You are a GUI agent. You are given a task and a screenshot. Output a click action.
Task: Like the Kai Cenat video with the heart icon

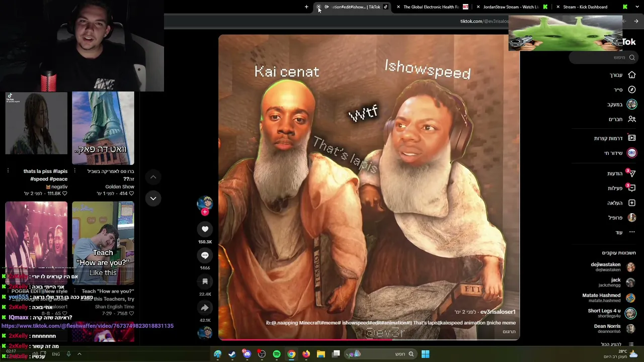click(x=205, y=229)
